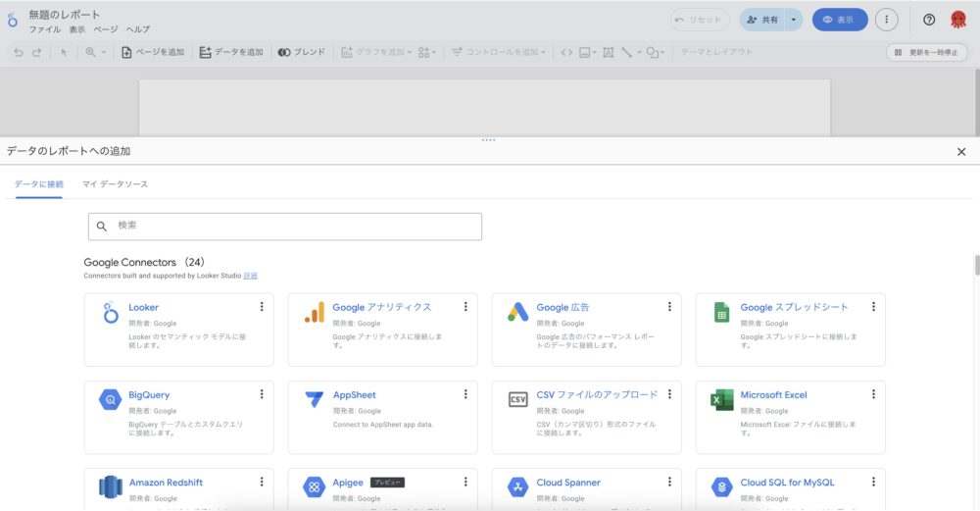Open the CSV ファイルのアップロード card options menu
The width and height of the screenshot is (980, 511).
click(669, 394)
